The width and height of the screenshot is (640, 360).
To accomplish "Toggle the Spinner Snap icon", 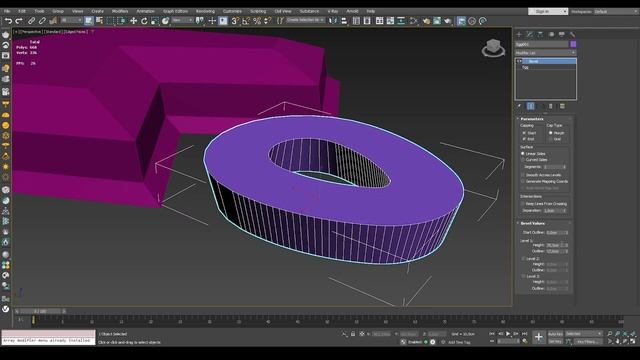I will coord(268,21).
